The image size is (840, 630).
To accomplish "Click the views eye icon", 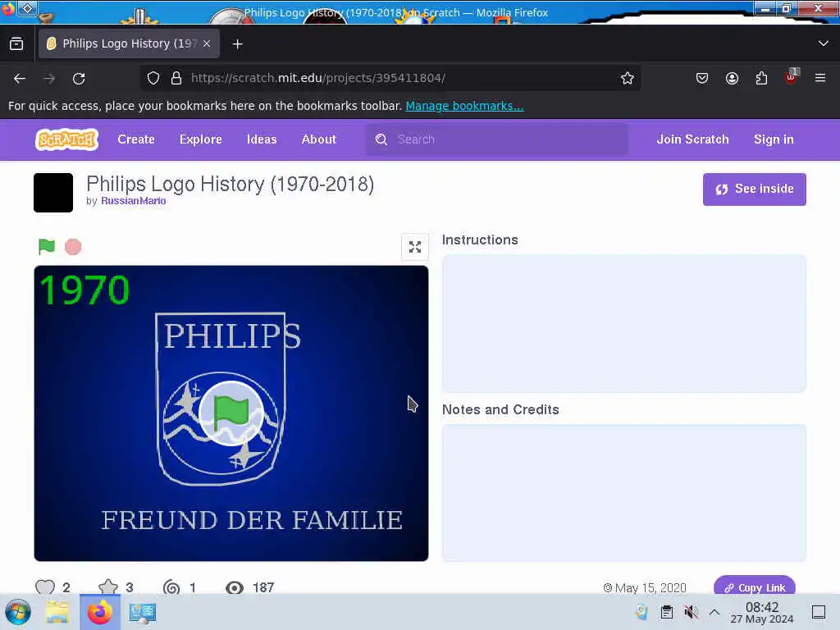I will (234, 587).
